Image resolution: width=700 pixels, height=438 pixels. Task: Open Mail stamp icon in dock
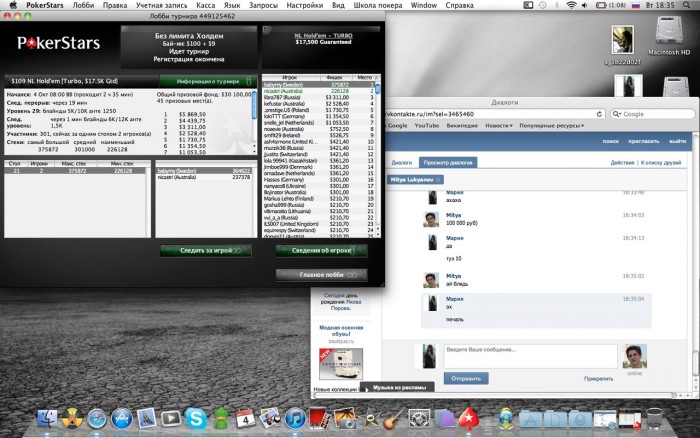146,418
